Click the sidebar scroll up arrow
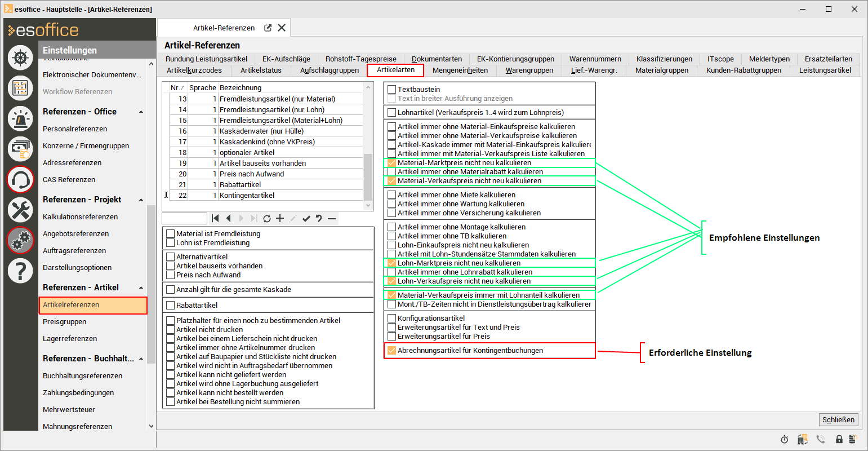 click(x=151, y=63)
